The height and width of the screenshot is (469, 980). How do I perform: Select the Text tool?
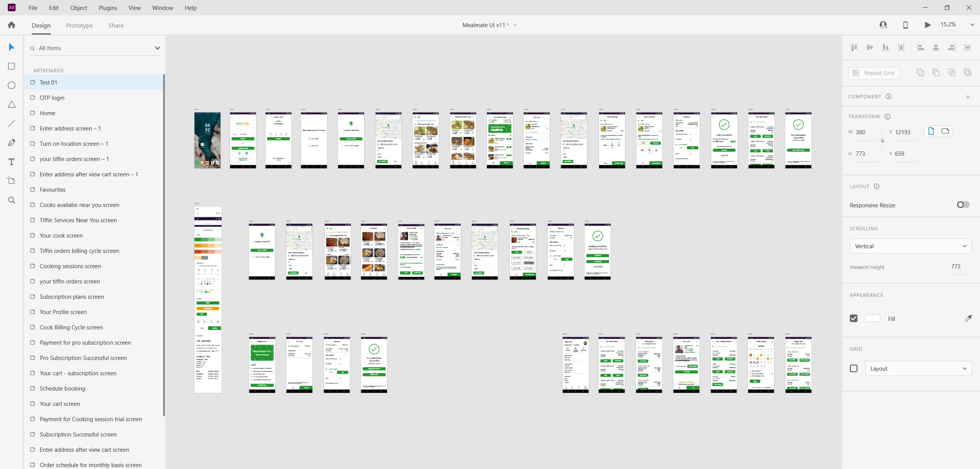click(11, 162)
